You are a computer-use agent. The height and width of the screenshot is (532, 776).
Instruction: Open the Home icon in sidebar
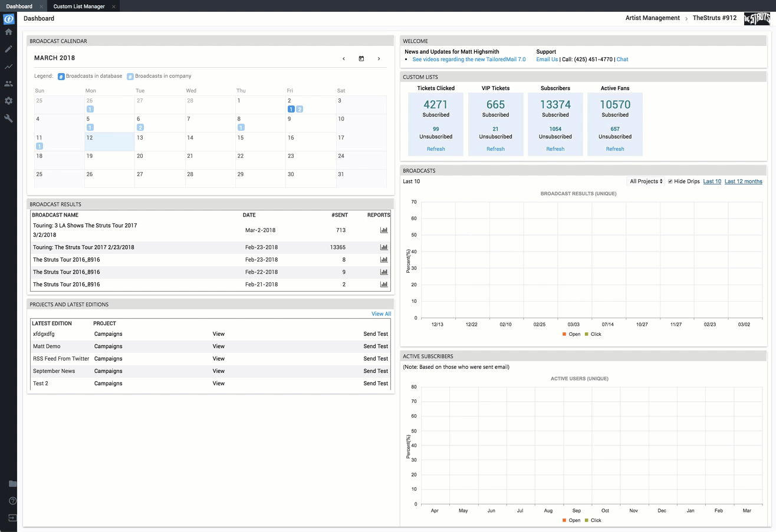8,32
